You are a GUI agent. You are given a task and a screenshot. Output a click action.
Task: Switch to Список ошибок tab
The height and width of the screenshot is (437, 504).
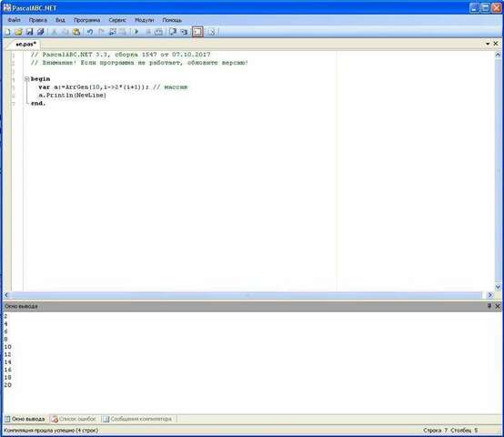[74, 419]
